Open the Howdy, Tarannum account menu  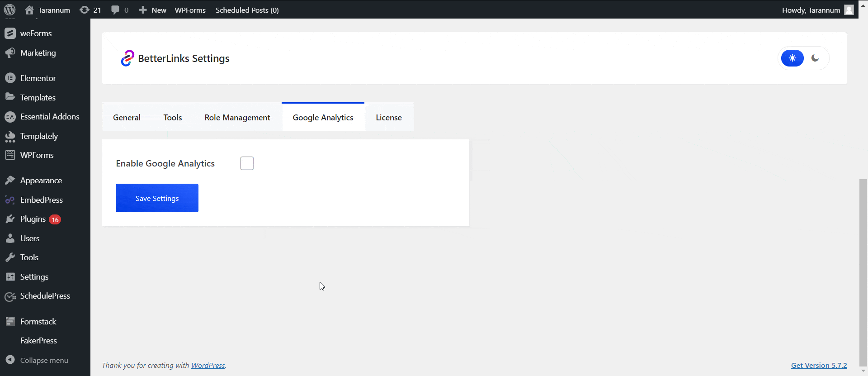pos(811,10)
